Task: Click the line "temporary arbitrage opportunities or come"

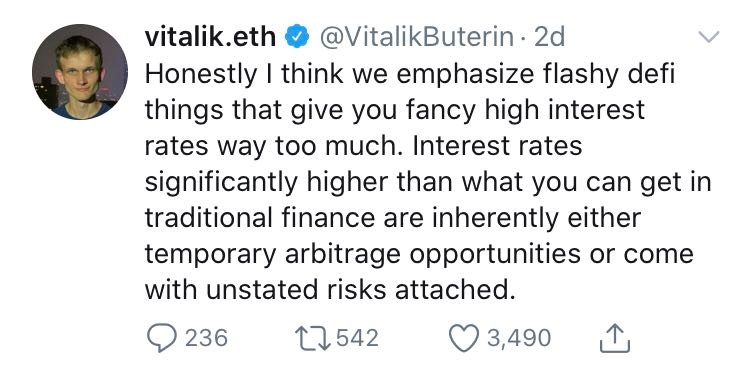Action: (x=419, y=254)
